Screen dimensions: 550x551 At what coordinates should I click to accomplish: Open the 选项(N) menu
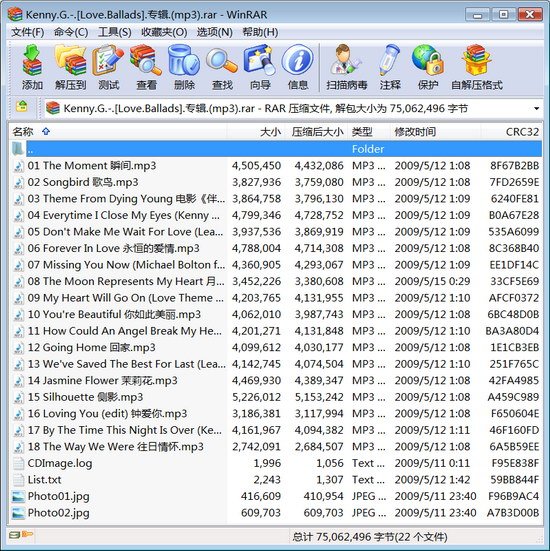coord(214,32)
